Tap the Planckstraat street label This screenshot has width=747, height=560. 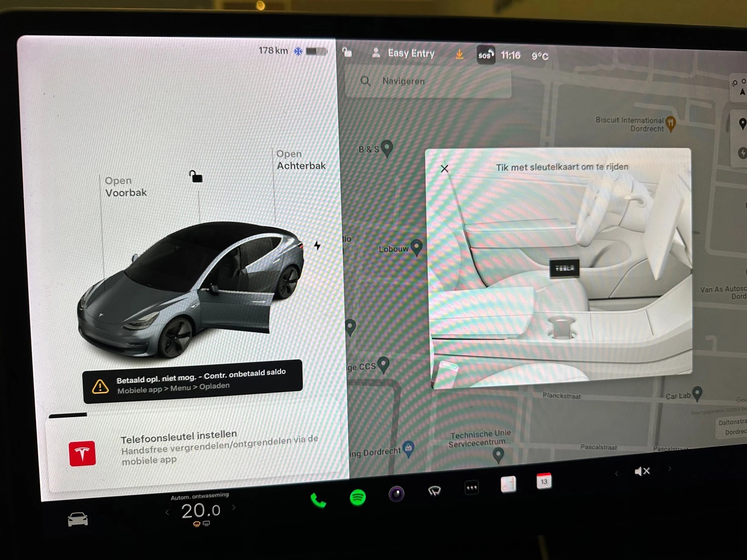point(561,395)
